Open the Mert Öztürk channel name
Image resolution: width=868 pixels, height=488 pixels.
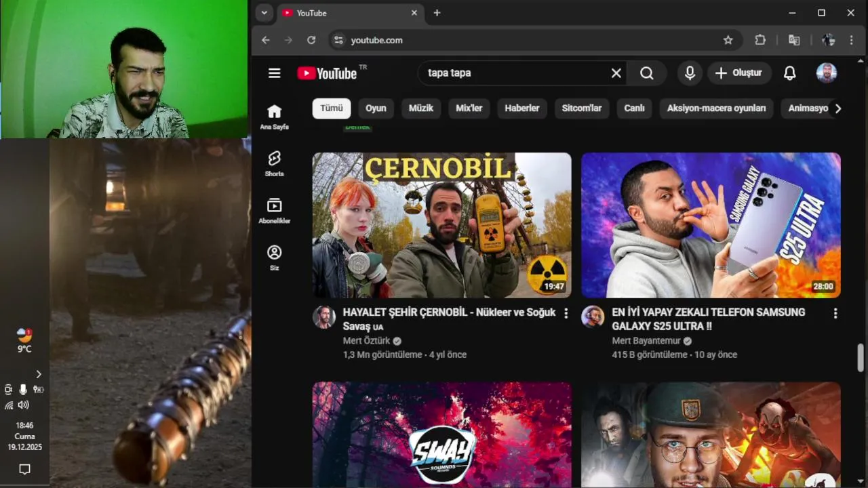tap(366, 341)
